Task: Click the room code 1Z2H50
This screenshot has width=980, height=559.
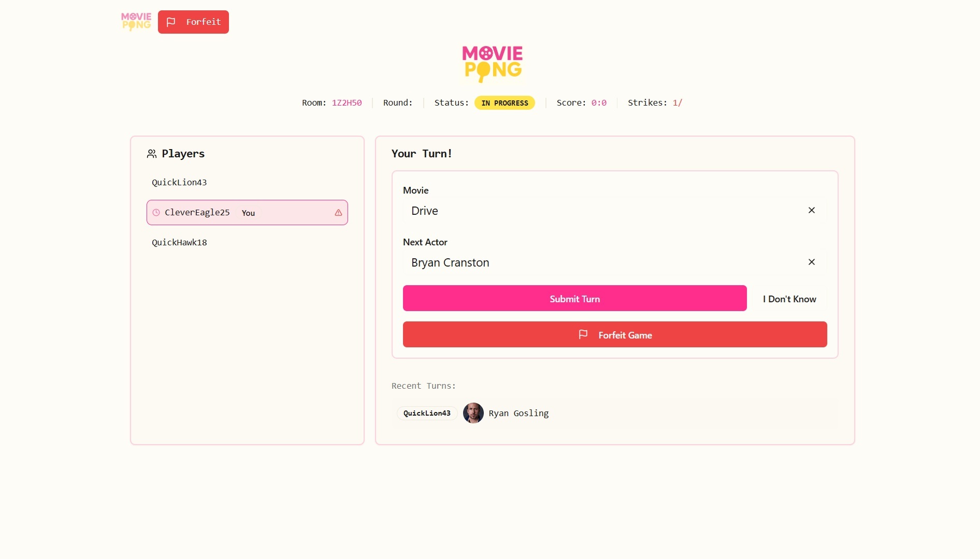Action: 347,103
